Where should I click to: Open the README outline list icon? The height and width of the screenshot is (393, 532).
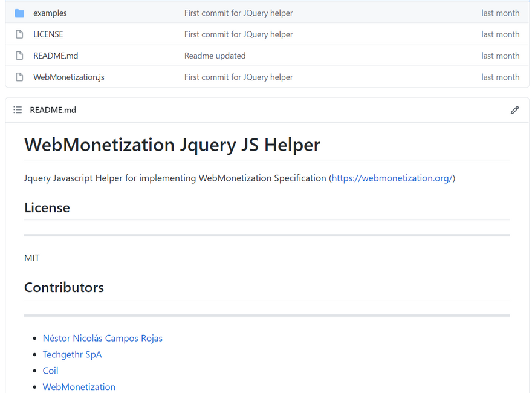[x=18, y=110]
